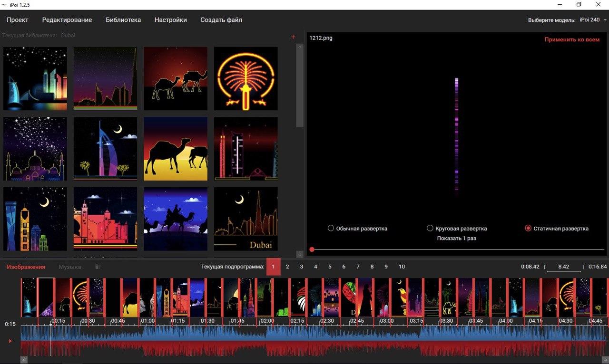
Task: Click the timeline left scroll arrow
Action: point(24,360)
